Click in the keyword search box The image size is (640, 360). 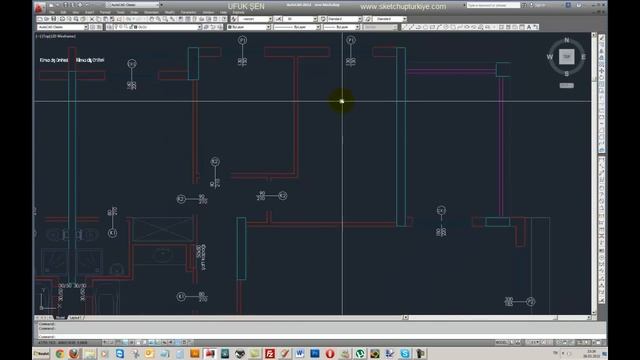tap(493, 5)
